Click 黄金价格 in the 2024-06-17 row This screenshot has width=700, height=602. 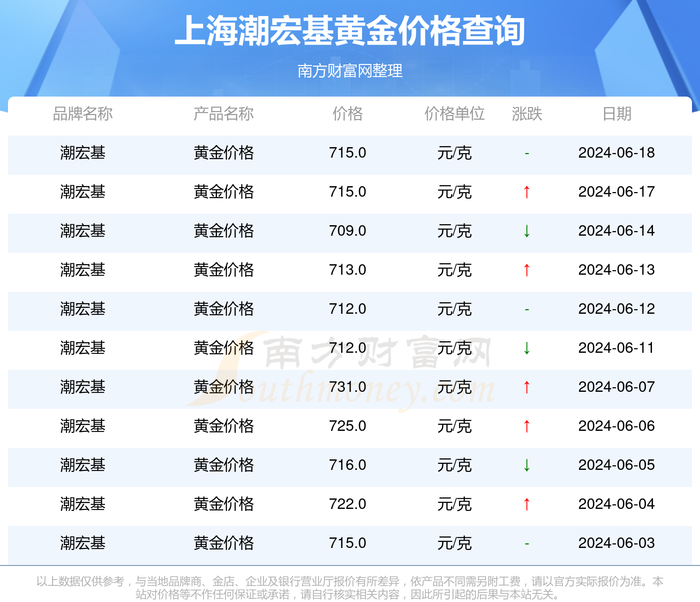[x=223, y=192]
